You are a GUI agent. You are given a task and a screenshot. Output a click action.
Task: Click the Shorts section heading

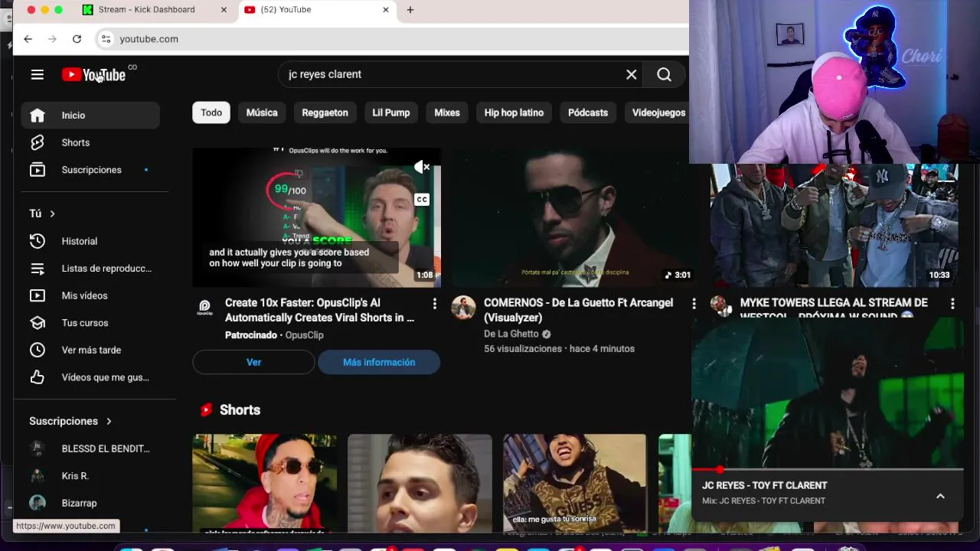point(240,410)
